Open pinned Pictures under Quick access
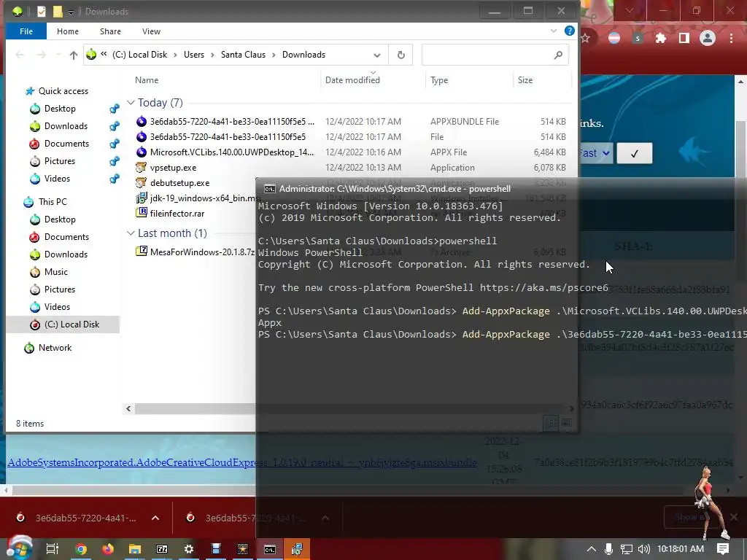The height and width of the screenshot is (560, 747). (60, 161)
